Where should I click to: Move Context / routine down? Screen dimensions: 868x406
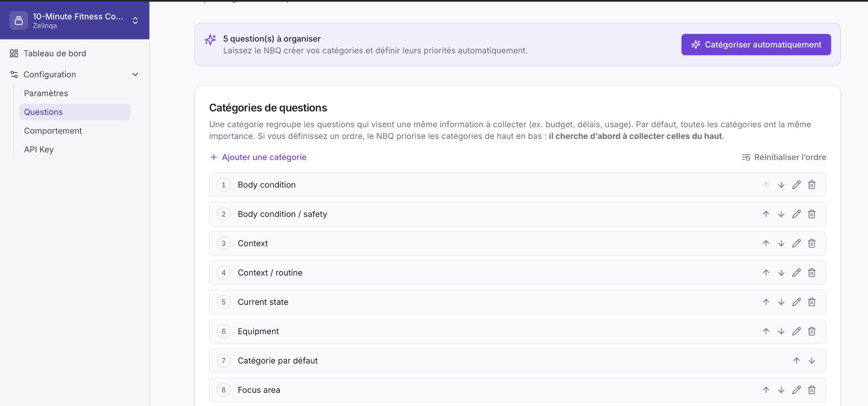[781, 272]
